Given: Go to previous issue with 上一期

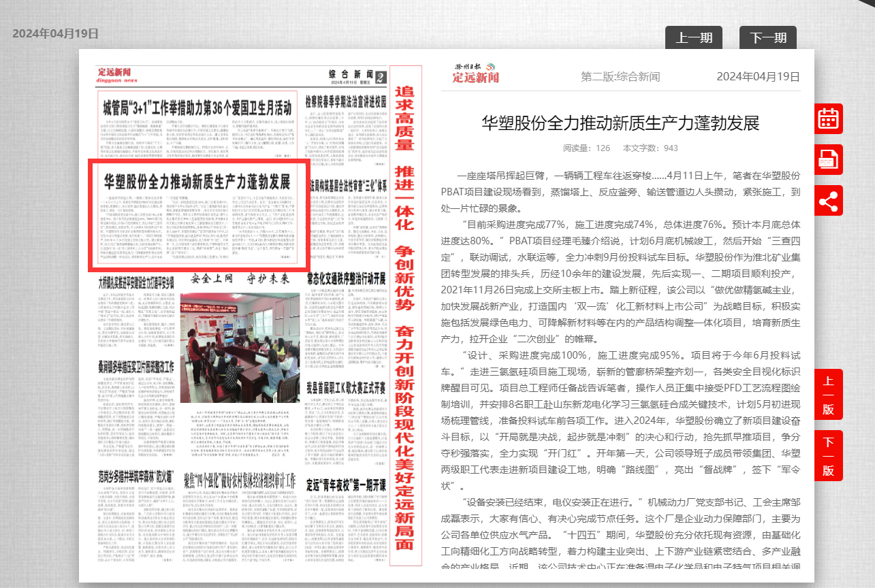Looking at the screenshot, I should click(x=693, y=38).
